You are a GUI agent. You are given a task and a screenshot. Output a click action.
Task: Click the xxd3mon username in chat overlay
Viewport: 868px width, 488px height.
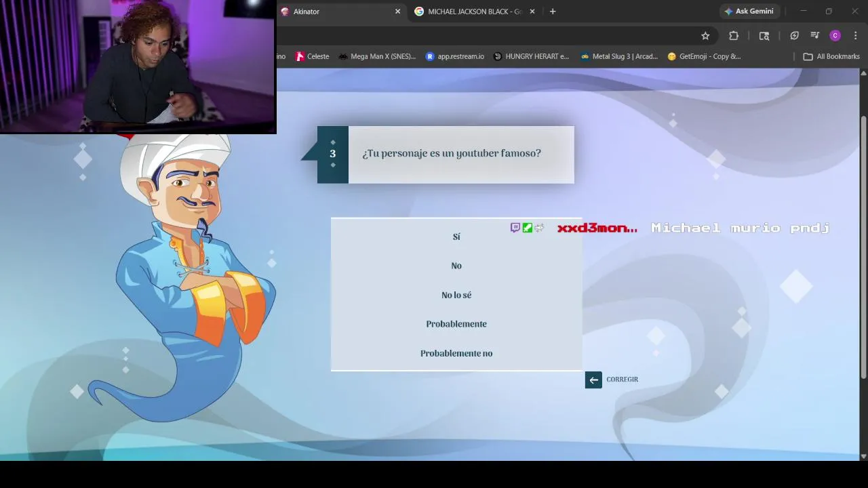[597, 228]
